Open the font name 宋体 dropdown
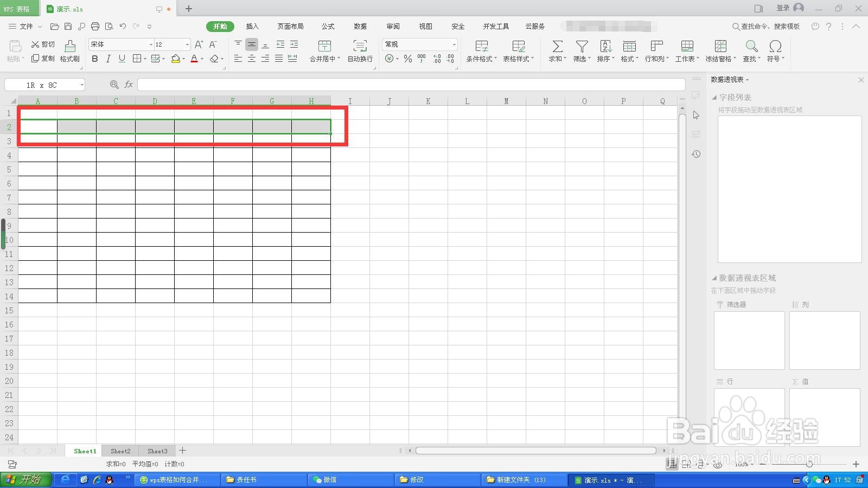This screenshot has height=488, width=868. (151, 44)
